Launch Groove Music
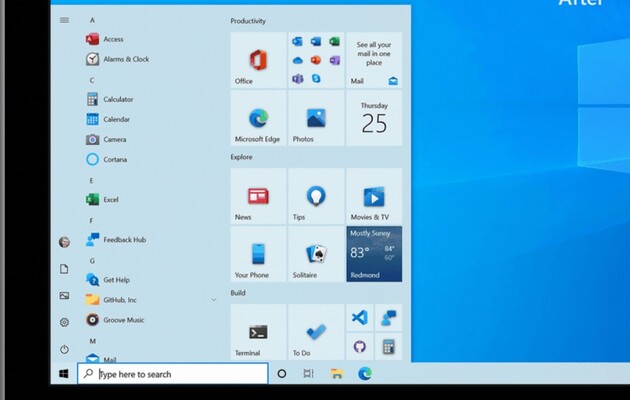Viewport: 630px width, 400px height. [151, 320]
